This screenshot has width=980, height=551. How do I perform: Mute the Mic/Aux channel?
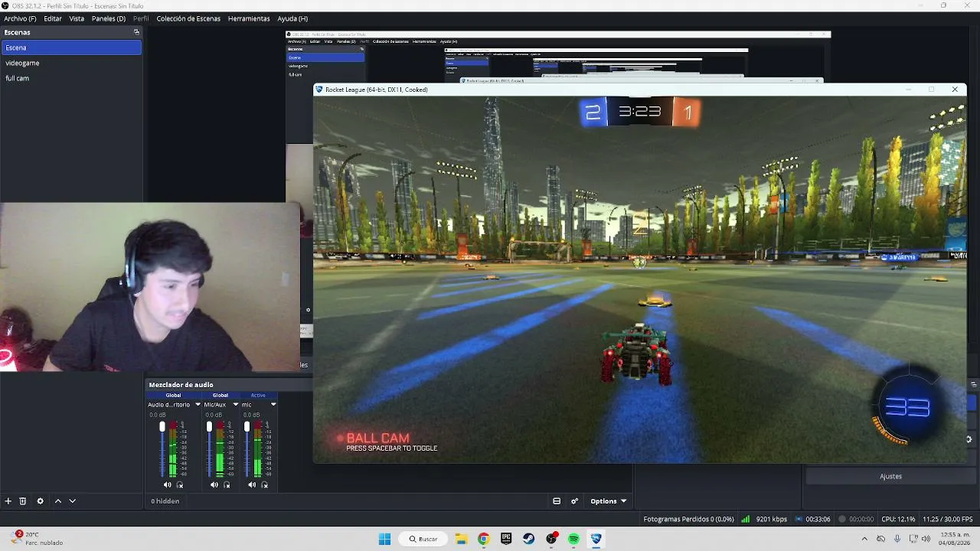(x=214, y=484)
